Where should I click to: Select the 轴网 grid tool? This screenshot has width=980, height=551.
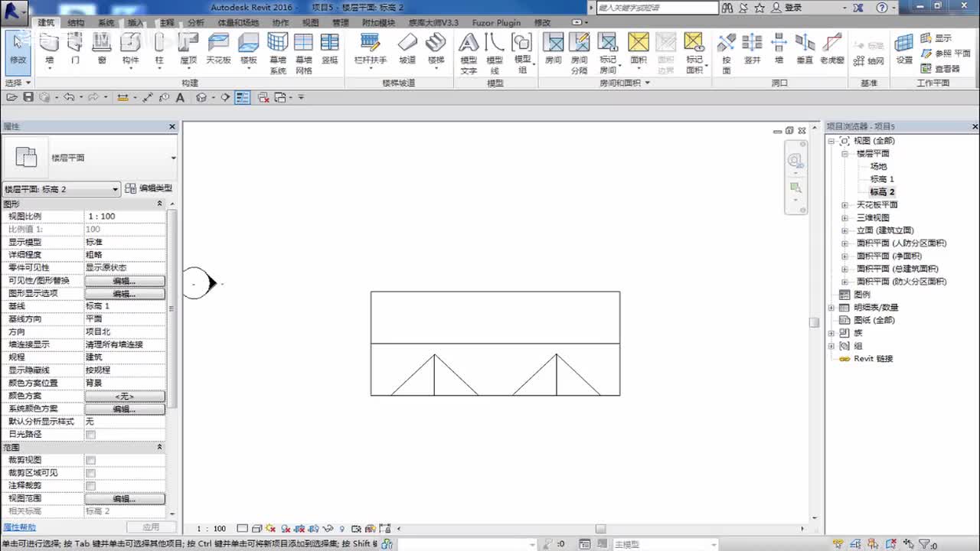click(871, 60)
